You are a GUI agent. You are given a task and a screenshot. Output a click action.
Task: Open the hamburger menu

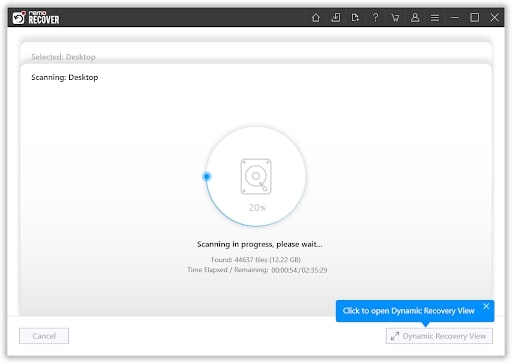pos(435,17)
